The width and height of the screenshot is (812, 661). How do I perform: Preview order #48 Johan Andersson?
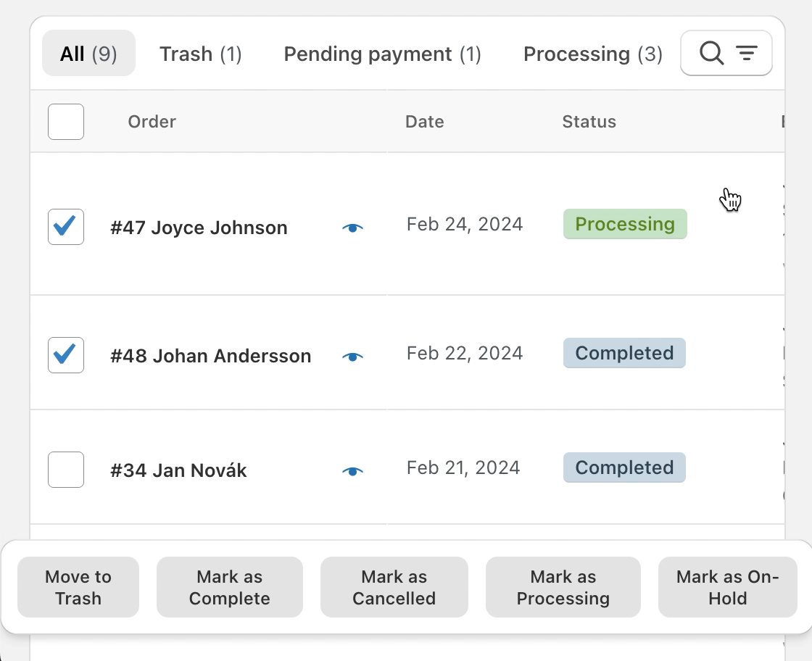[x=353, y=355]
